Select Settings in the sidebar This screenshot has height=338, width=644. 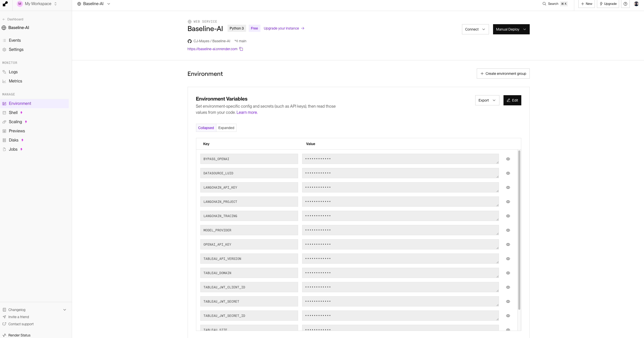point(16,50)
